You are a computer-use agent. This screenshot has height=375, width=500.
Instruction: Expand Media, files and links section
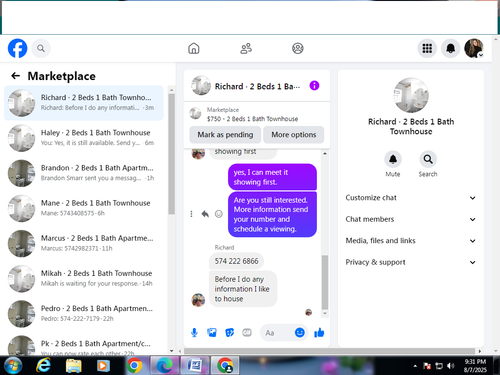tap(411, 241)
